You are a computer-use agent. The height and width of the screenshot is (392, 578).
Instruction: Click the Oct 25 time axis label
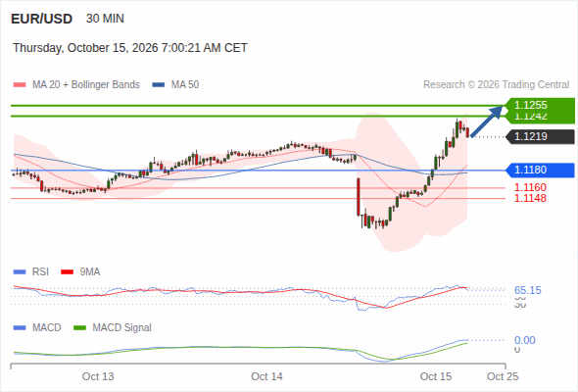point(503,376)
